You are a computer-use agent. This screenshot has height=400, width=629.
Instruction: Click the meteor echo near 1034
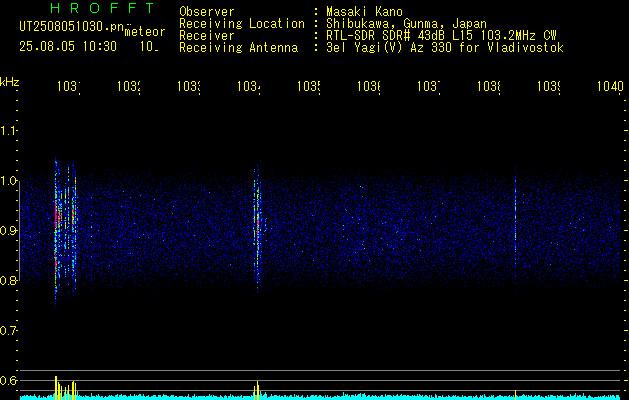click(258, 227)
